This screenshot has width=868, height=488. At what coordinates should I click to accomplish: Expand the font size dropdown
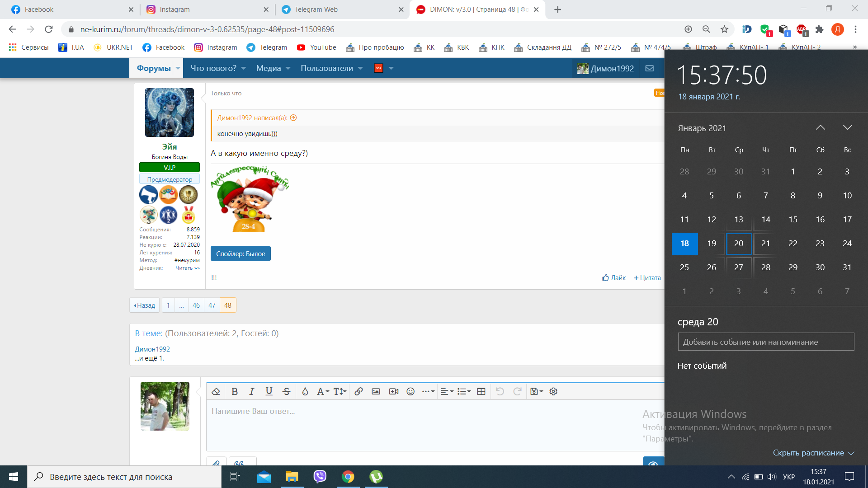tap(340, 391)
